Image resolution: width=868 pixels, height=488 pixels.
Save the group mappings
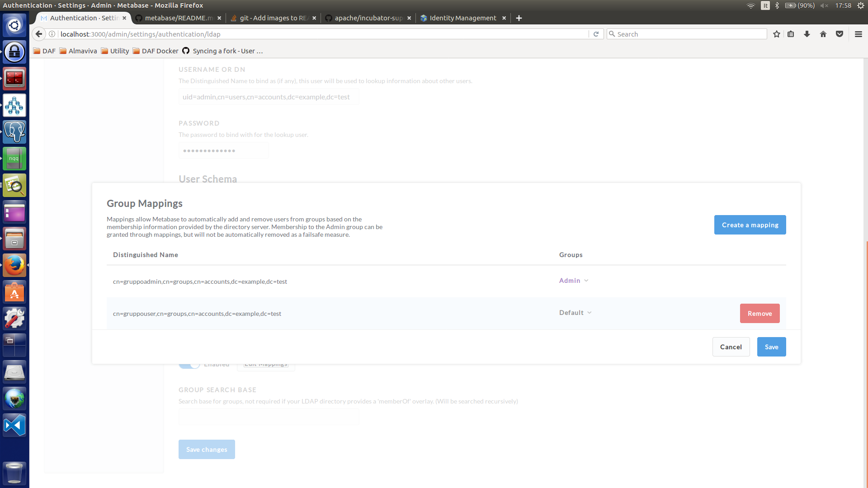click(x=771, y=347)
